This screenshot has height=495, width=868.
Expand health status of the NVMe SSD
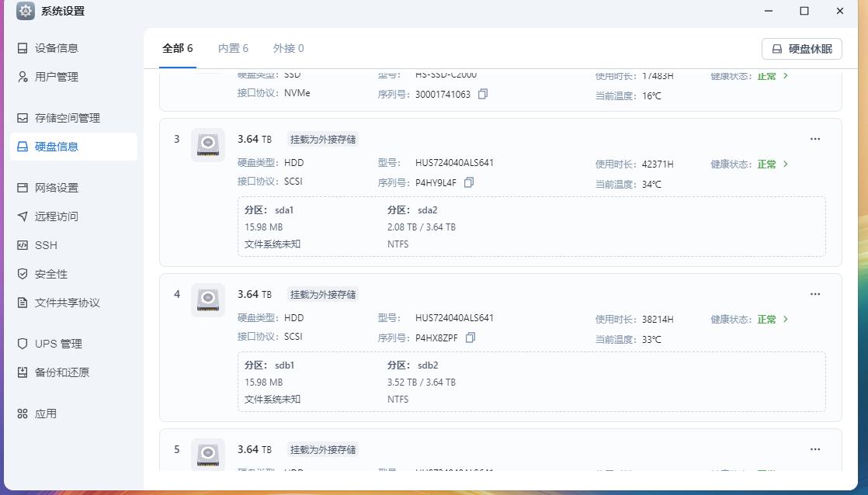coord(785,76)
